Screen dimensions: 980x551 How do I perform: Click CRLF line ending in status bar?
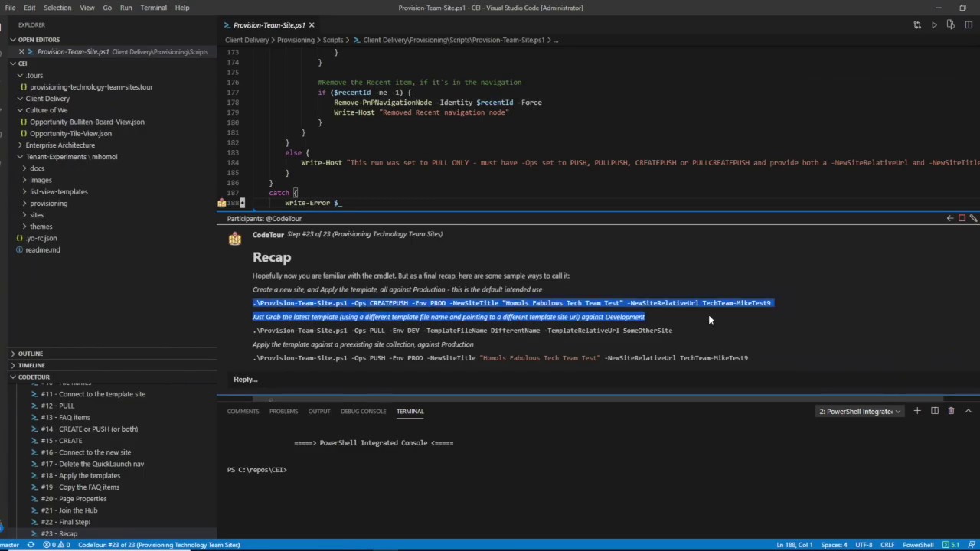(887, 545)
